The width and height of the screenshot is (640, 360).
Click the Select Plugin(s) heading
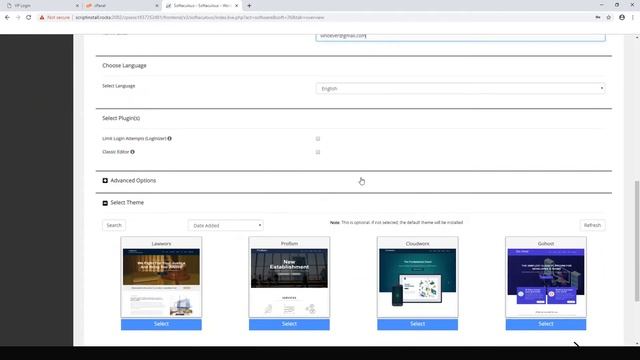tap(121, 118)
